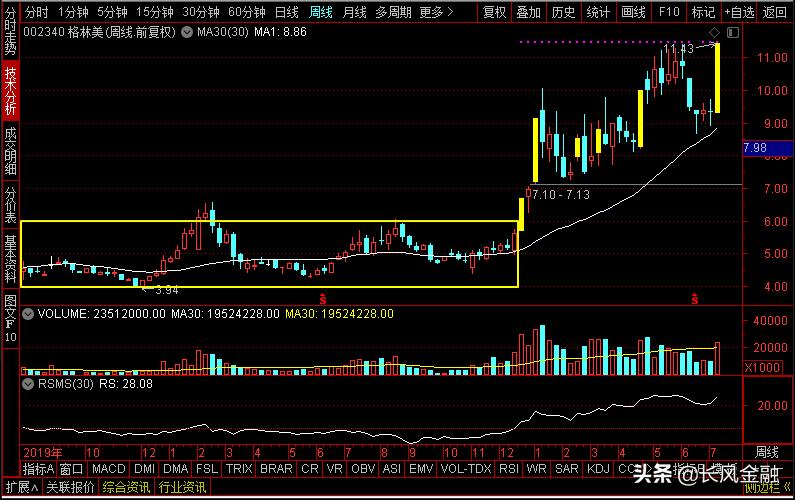Click the X1000 volume scale label
This screenshot has height=500, width=795.
pyautogui.click(x=763, y=367)
